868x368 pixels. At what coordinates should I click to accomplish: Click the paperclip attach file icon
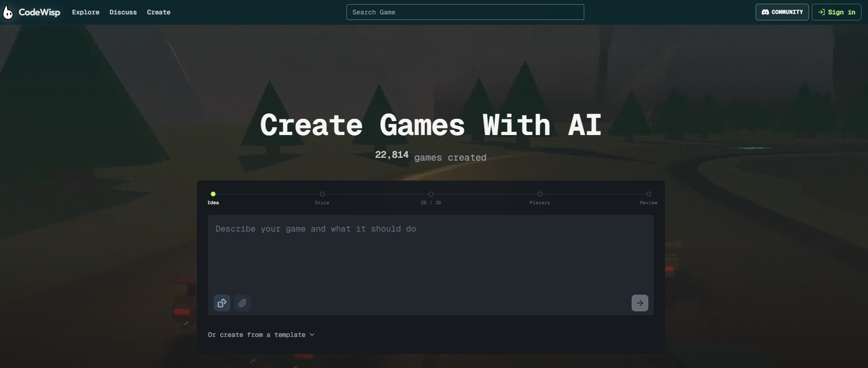(242, 303)
